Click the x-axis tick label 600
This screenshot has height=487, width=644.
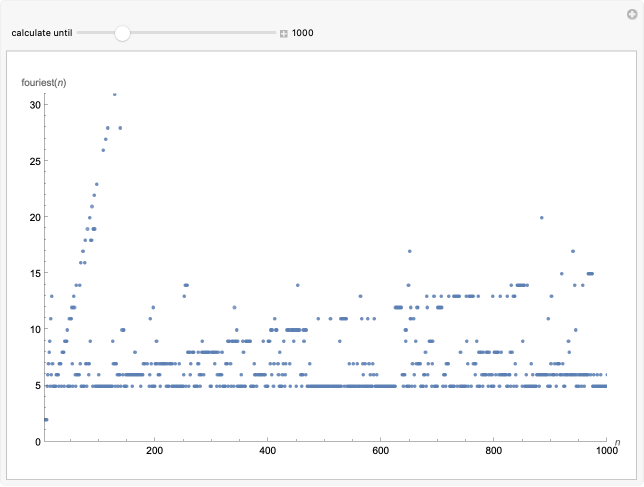(x=380, y=452)
